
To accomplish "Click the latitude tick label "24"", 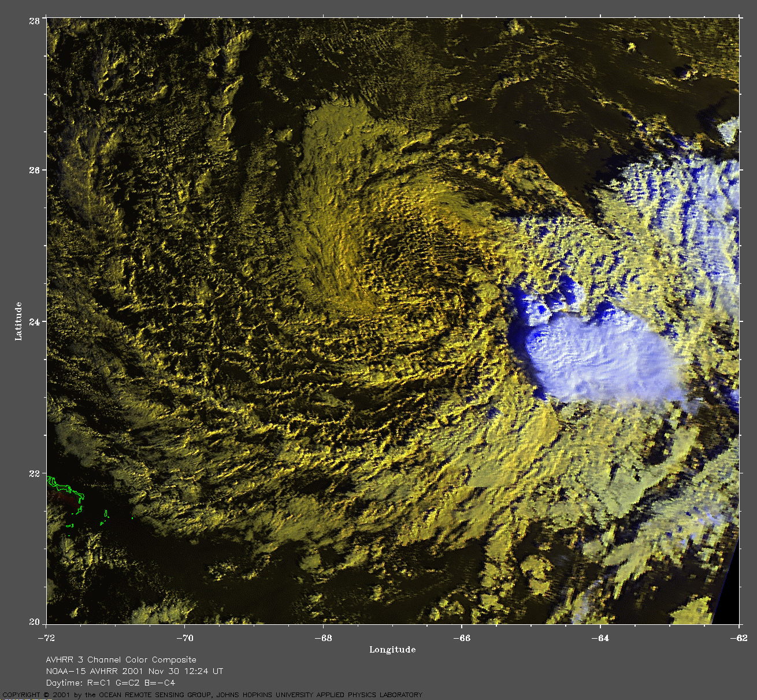I will (x=34, y=322).
